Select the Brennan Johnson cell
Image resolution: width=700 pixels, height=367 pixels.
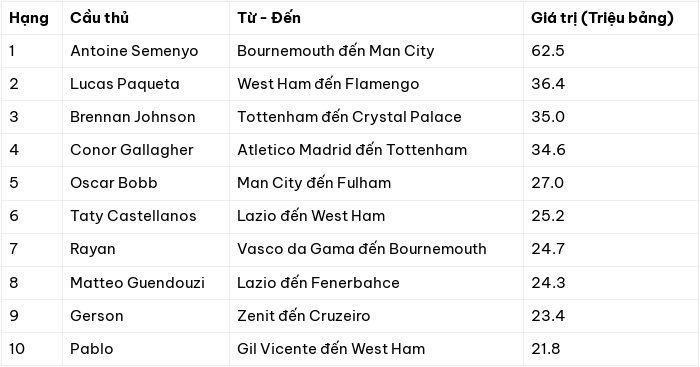coord(146,117)
